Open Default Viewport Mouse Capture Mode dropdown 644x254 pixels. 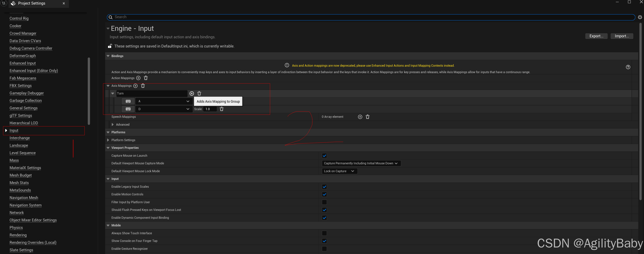(361, 163)
